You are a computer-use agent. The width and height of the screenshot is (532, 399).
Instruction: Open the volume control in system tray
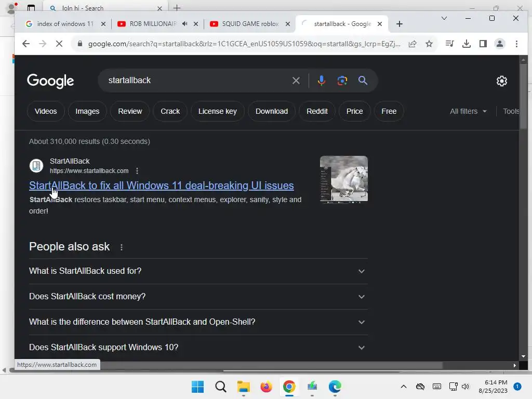(x=465, y=387)
